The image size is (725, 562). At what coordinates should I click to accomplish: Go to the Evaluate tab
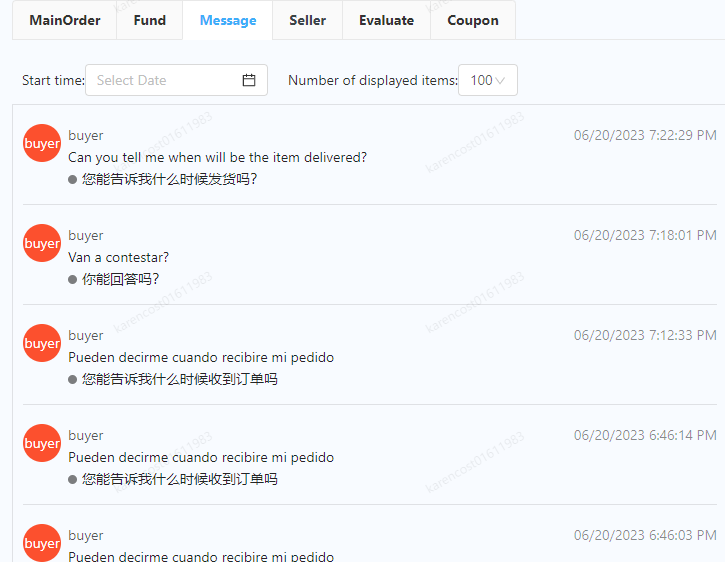coord(387,20)
